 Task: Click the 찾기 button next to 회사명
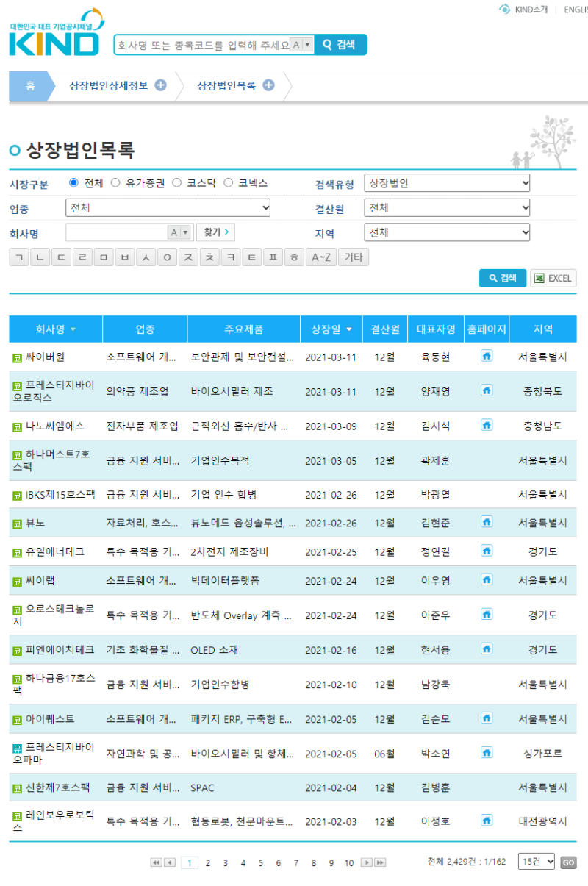click(x=215, y=231)
